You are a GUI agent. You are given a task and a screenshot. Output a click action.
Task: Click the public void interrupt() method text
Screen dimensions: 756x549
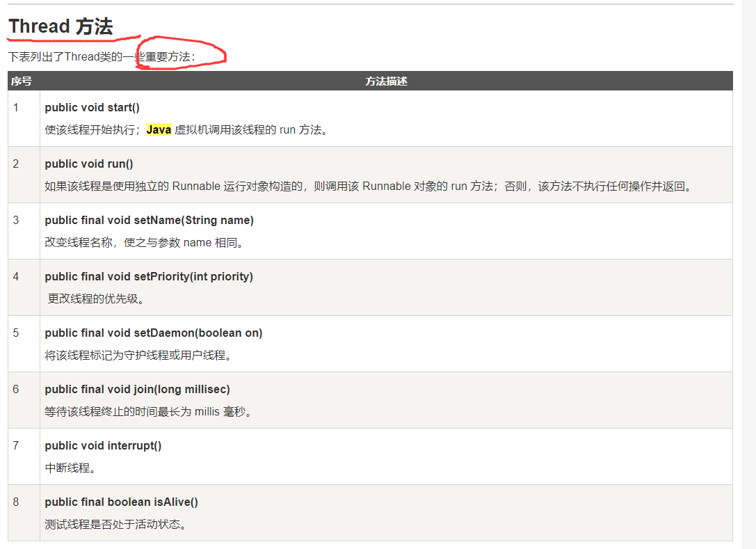[103, 446]
